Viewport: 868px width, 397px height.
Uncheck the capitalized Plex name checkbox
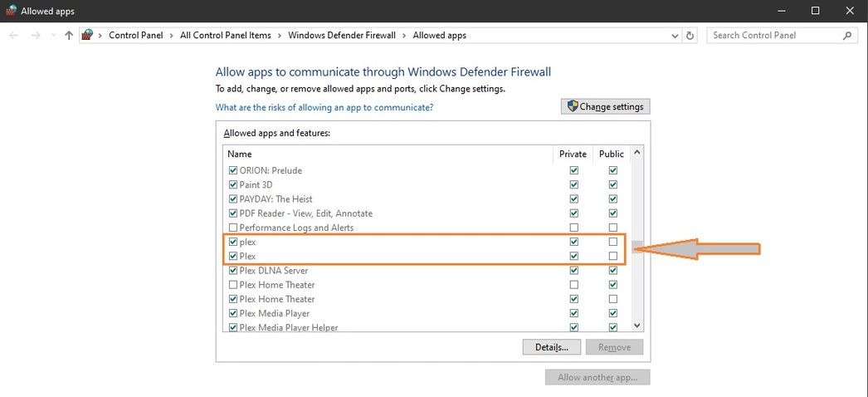[233, 257]
